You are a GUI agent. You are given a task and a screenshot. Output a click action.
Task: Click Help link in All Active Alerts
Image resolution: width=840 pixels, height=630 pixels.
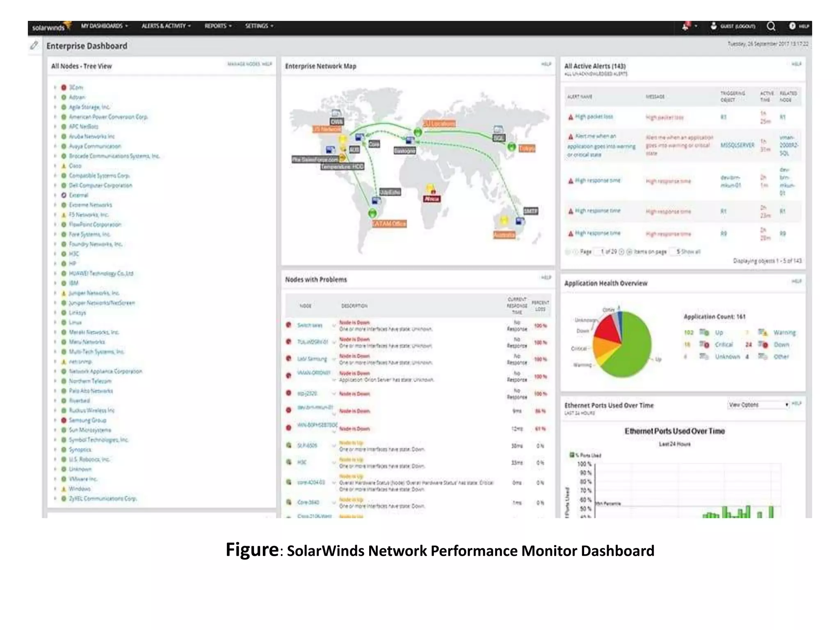(796, 64)
